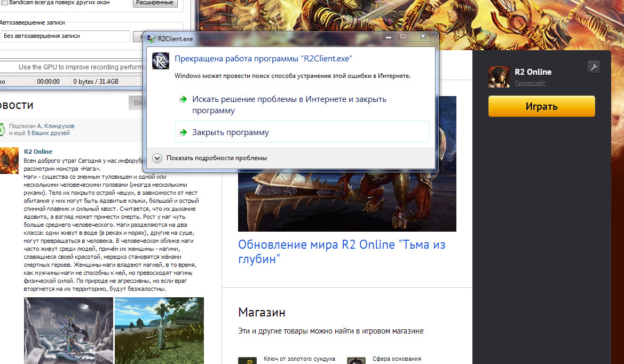Click 'R2 Online' author name in news post
Viewport: 624px width, 364px height.
(38, 152)
